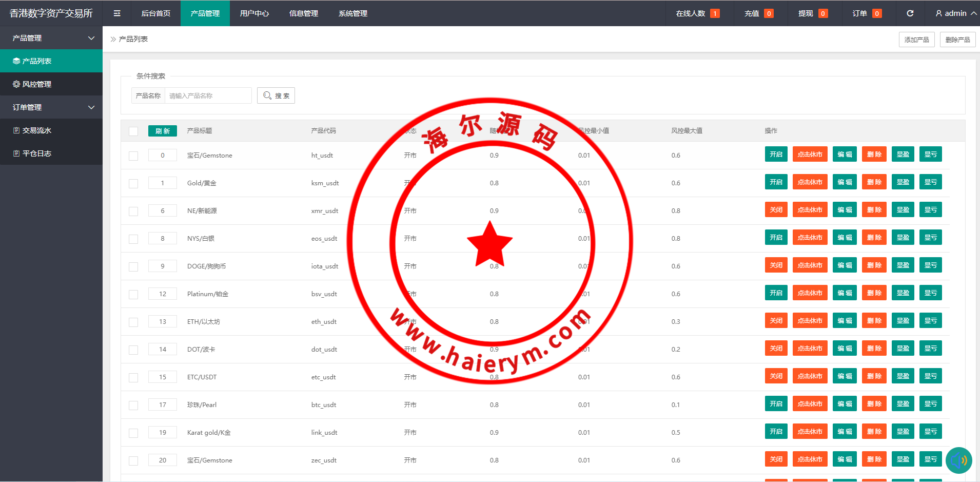
Task: Check the box for 宝石/Gemstone ht_usdt row
Action: (x=133, y=156)
